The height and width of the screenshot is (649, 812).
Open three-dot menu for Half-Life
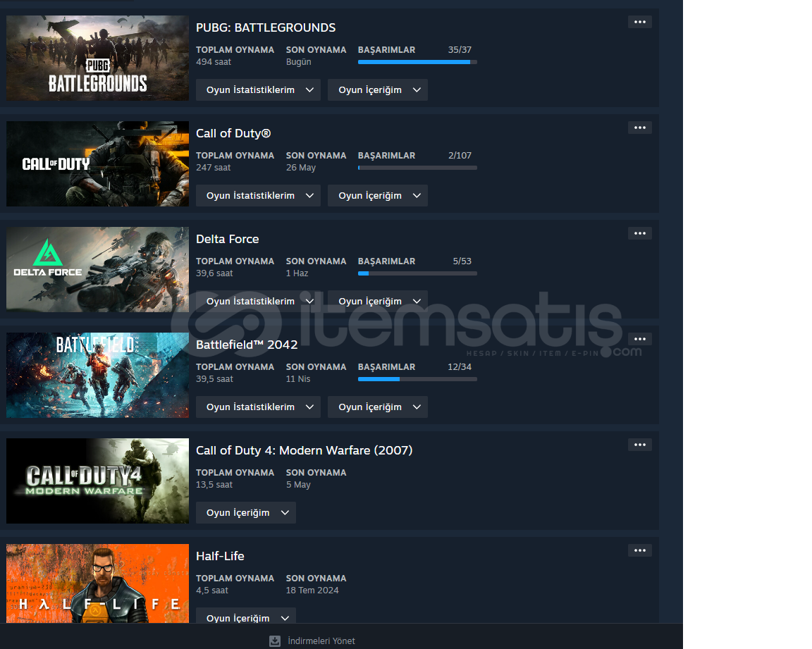click(639, 550)
